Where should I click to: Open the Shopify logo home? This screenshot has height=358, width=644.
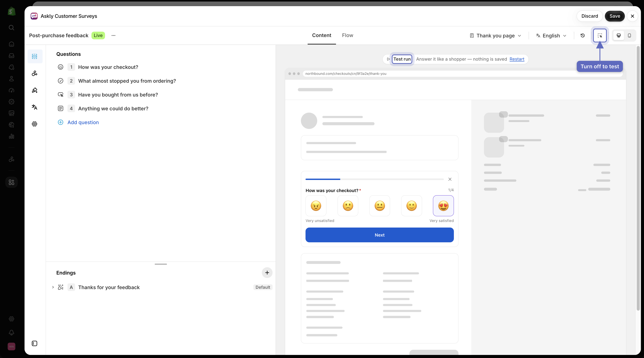[11, 11]
